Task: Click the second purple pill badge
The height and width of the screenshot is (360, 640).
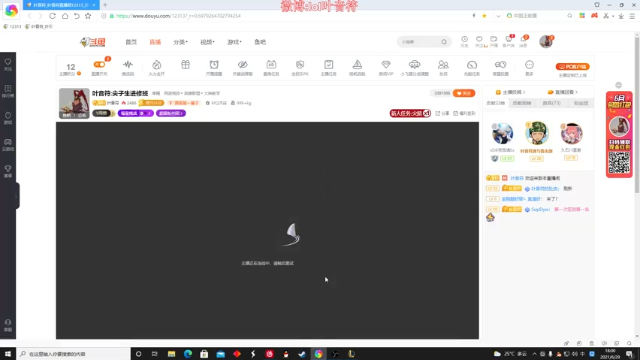Action: click(x=171, y=113)
